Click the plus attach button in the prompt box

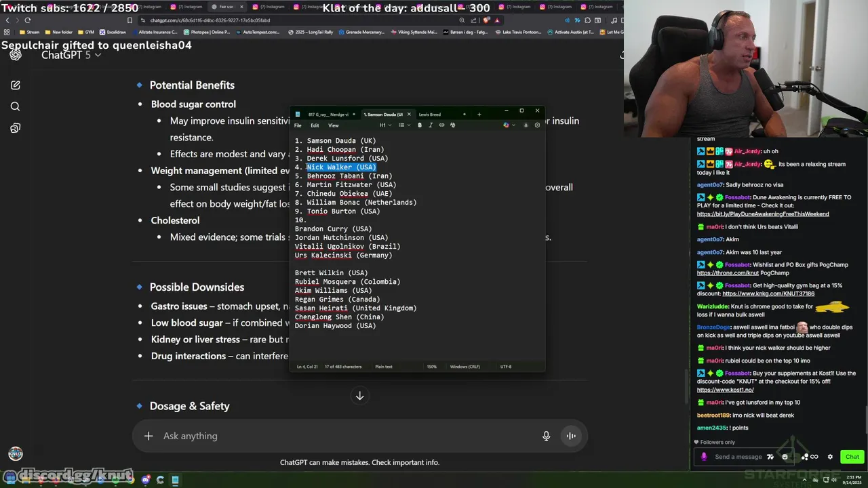149,436
